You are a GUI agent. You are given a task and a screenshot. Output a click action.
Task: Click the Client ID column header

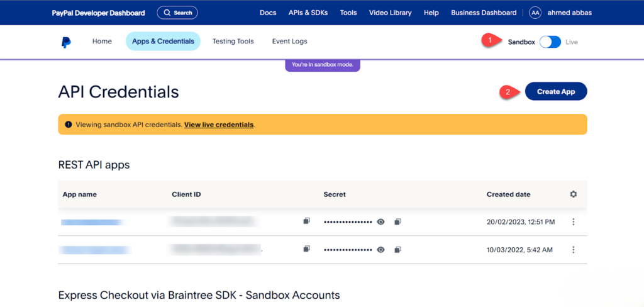[186, 194]
